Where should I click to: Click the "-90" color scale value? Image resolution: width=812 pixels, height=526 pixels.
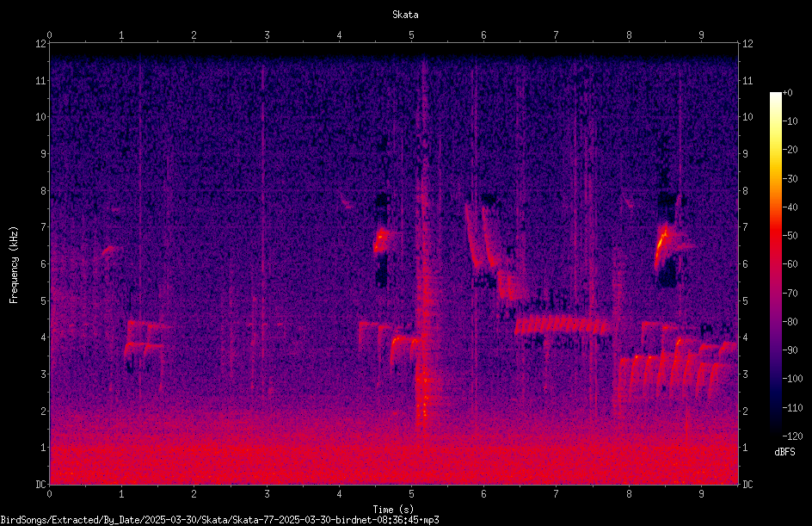click(790, 350)
